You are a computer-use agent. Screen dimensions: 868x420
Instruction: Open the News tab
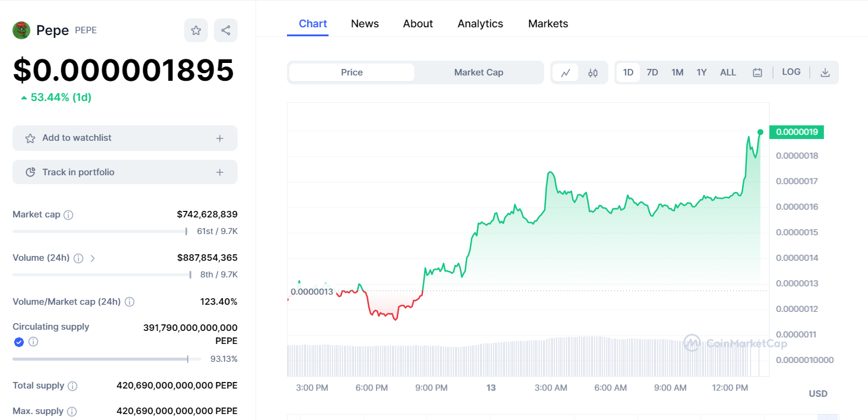[365, 24]
